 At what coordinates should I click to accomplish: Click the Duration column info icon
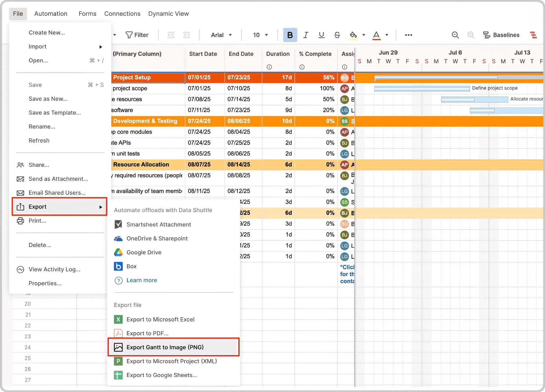point(269,67)
